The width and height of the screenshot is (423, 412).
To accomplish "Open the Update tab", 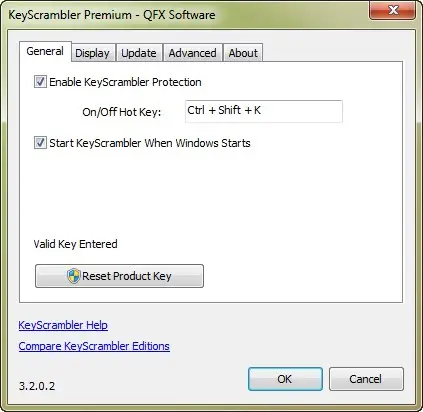I will click(x=139, y=53).
